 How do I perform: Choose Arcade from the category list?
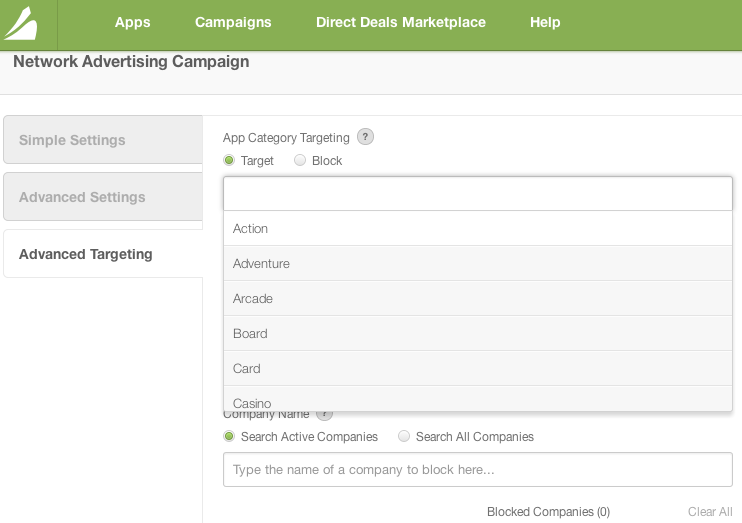[478, 298]
